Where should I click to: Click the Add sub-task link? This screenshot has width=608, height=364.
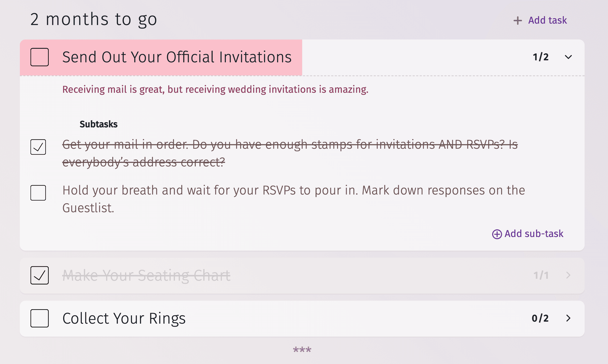pyautogui.click(x=534, y=234)
